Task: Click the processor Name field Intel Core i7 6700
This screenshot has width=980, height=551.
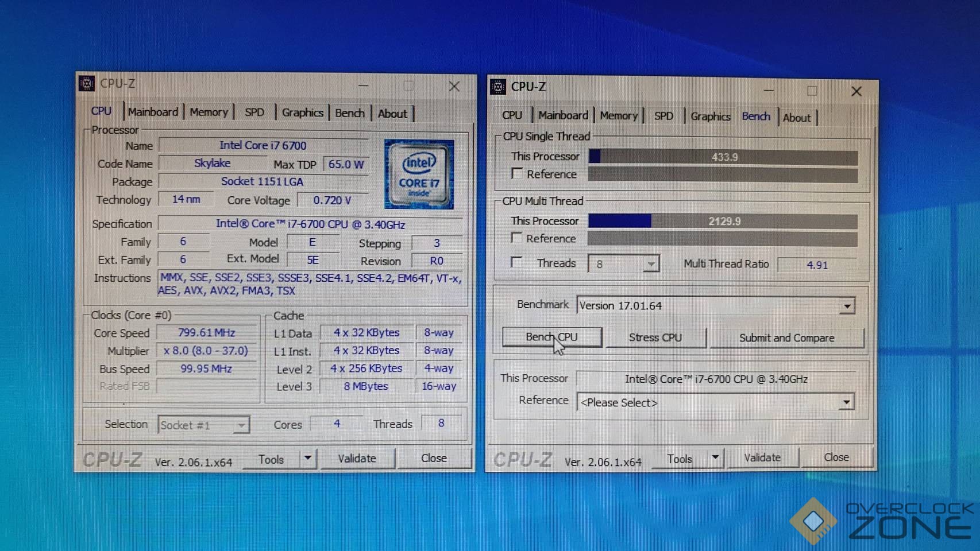Action: (263, 146)
